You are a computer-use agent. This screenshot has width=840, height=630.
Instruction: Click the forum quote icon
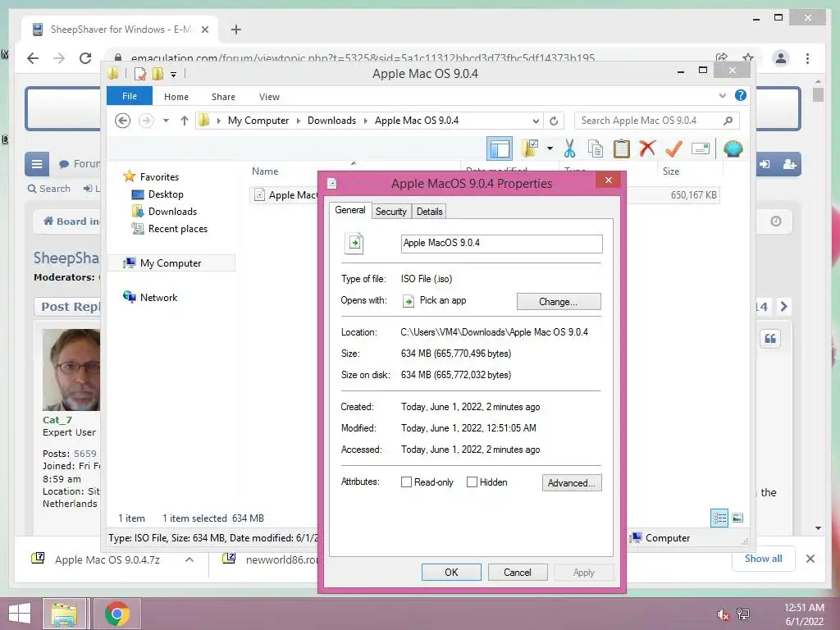(769, 339)
